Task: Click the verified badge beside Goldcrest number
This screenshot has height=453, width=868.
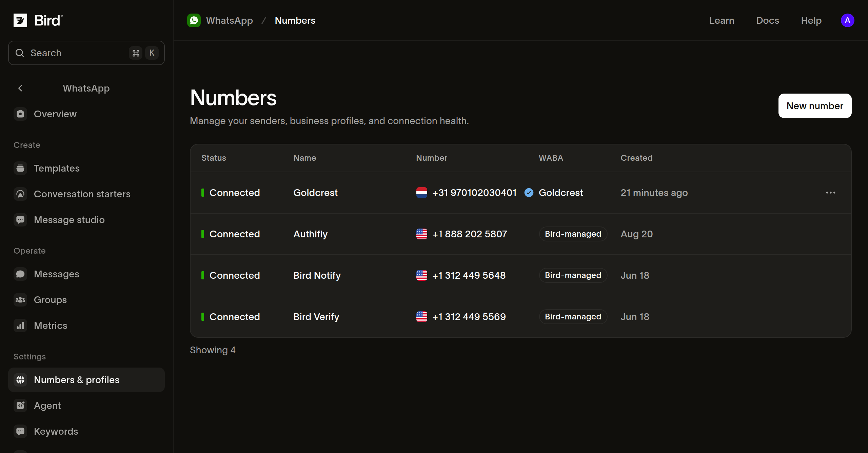Action: tap(529, 193)
